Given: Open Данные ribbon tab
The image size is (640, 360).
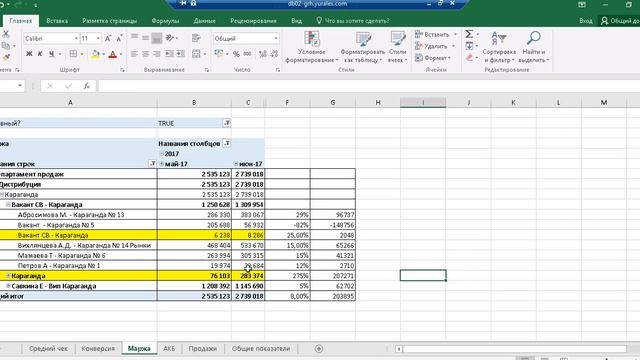Looking at the screenshot, I should pyautogui.click(x=204, y=21).
